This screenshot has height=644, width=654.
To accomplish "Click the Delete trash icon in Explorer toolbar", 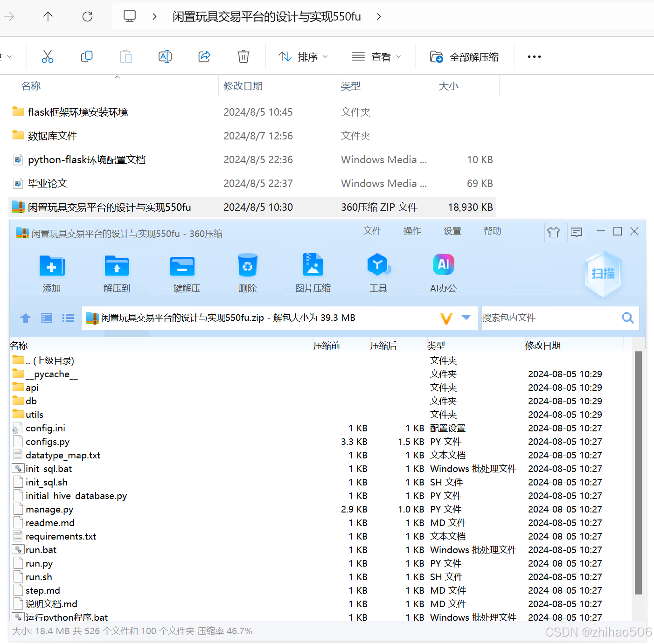I will pyautogui.click(x=244, y=57).
